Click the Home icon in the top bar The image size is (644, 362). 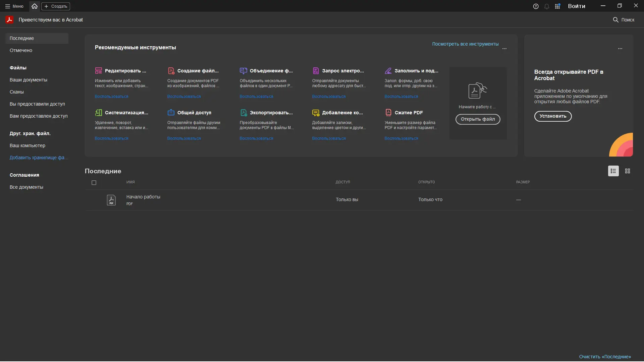pyautogui.click(x=35, y=6)
